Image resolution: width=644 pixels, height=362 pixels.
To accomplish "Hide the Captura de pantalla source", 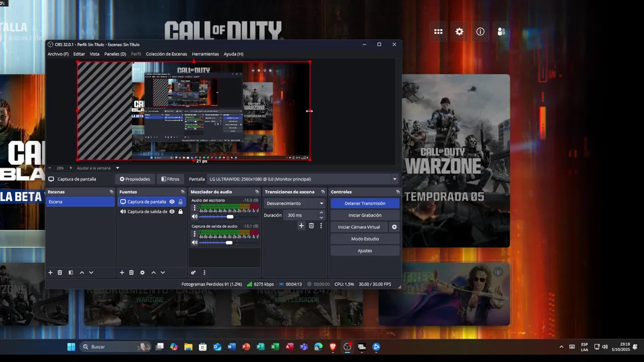I will (172, 202).
